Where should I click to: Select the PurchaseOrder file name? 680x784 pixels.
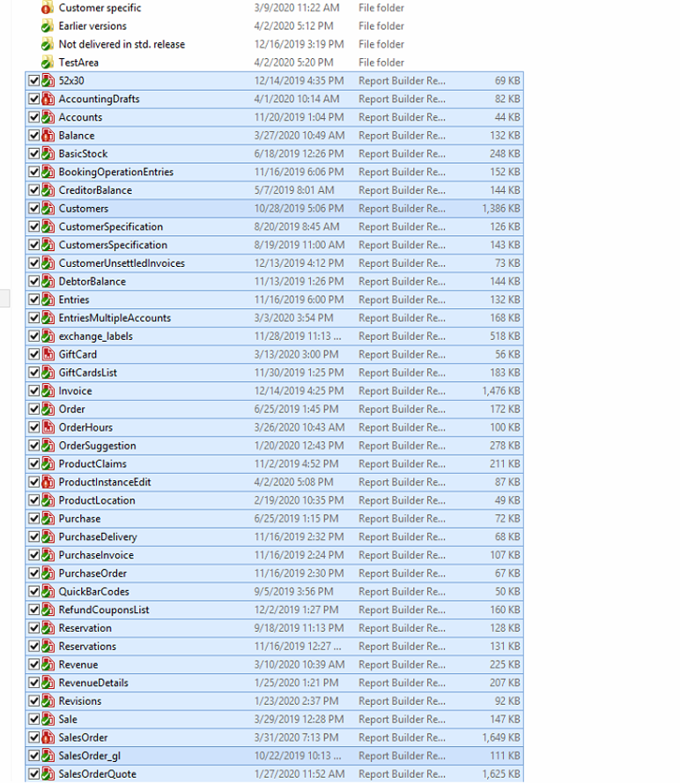click(92, 573)
